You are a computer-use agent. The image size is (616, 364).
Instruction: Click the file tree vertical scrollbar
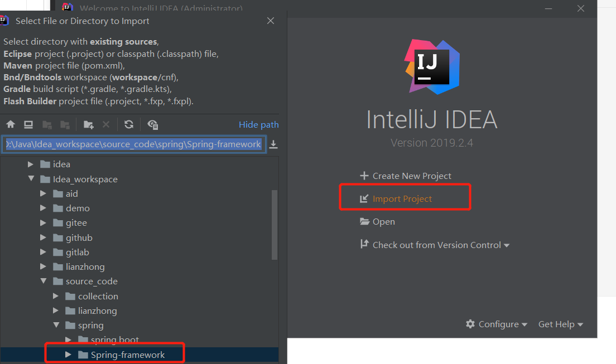tap(275, 225)
